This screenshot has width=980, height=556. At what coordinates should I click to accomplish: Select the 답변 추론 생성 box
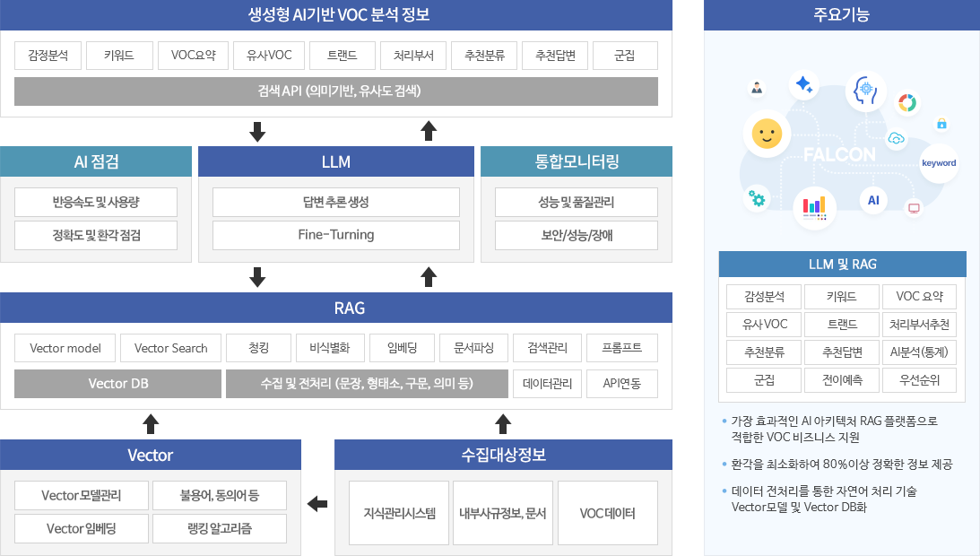(336, 202)
